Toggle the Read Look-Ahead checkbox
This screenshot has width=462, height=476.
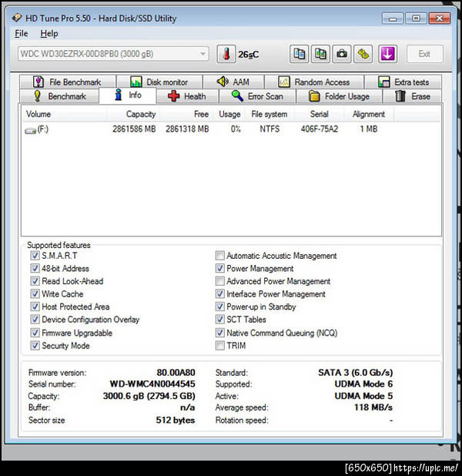[35, 281]
